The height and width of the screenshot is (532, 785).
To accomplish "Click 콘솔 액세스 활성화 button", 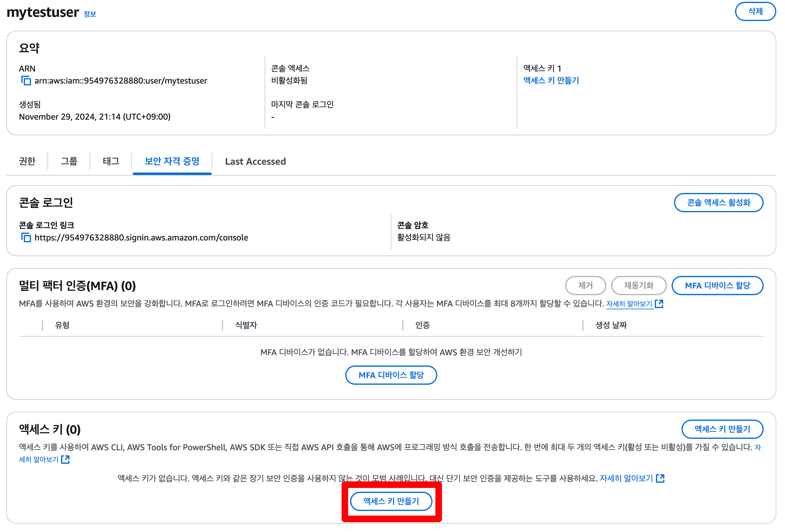I will pos(719,203).
